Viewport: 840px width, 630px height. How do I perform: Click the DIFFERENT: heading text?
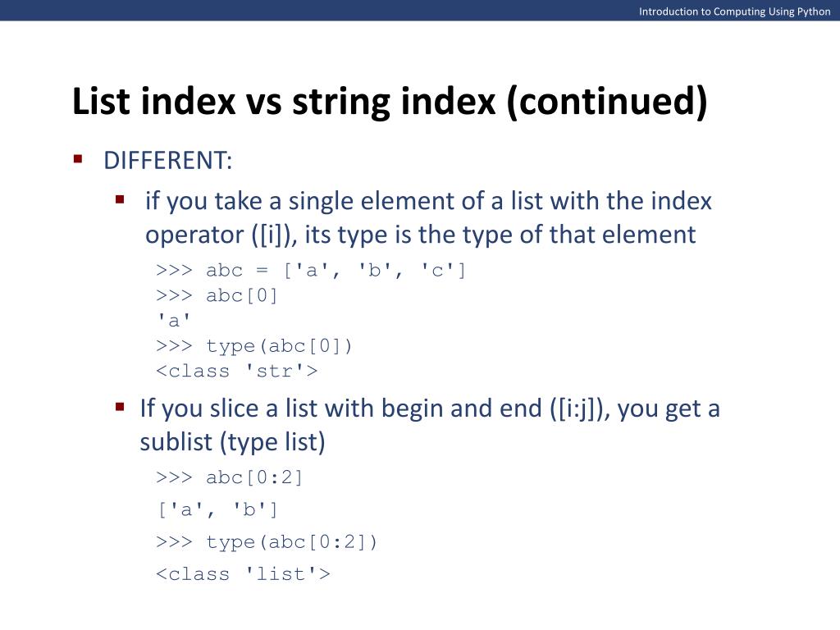pos(167,160)
